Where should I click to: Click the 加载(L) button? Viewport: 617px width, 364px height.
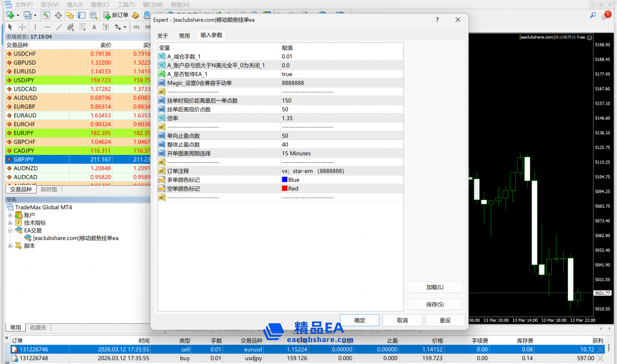pyautogui.click(x=435, y=287)
